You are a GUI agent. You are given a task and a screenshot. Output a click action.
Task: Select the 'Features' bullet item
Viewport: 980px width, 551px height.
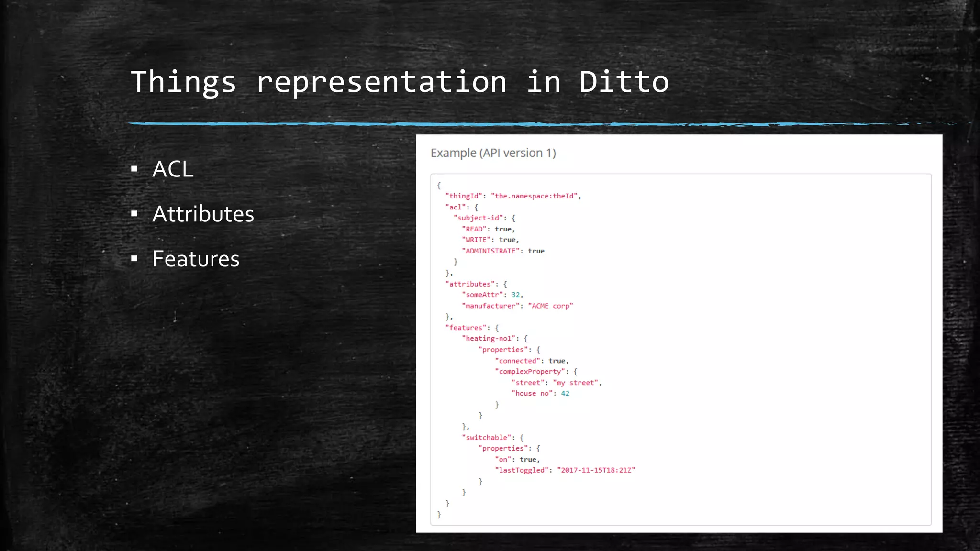coord(196,259)
